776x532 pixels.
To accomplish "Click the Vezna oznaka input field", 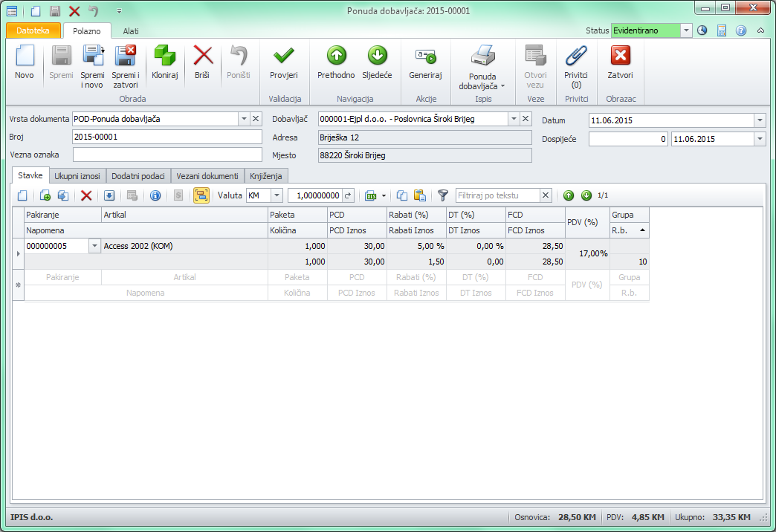I will (167, 155).
